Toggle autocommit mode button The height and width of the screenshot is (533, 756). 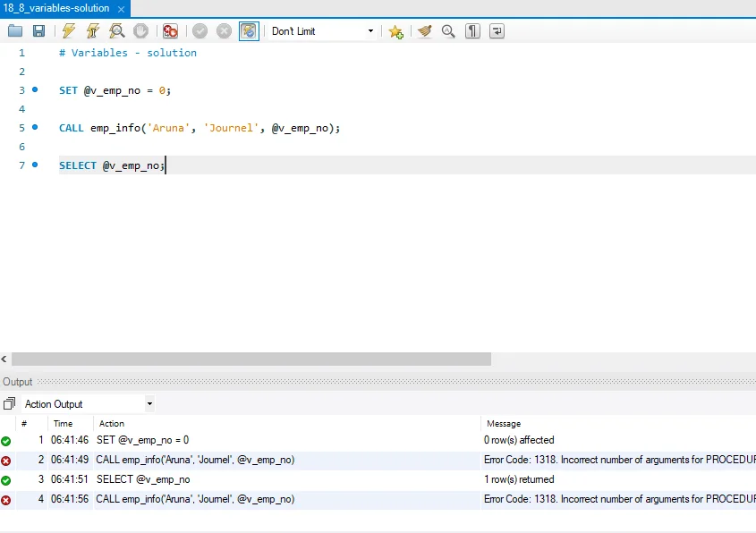pyautogui.click(x=249, y=31)
